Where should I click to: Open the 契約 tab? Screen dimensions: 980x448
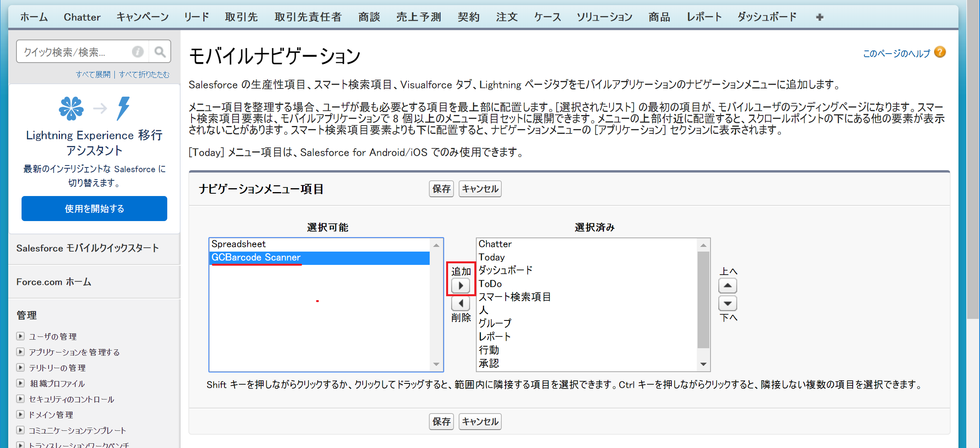468,17
